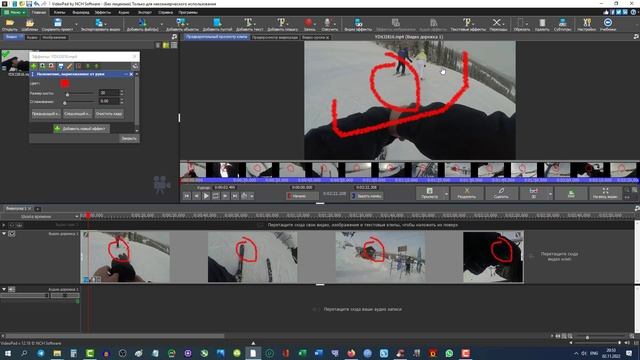The image size is (640, 360).
Task: Open a project with the Открыть folder icon
Action: tap(9, 24)
